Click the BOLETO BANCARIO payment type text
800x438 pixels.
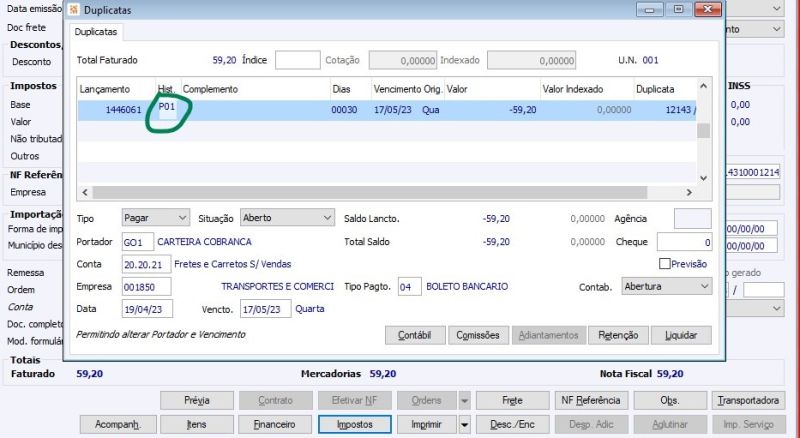point(467,286)
